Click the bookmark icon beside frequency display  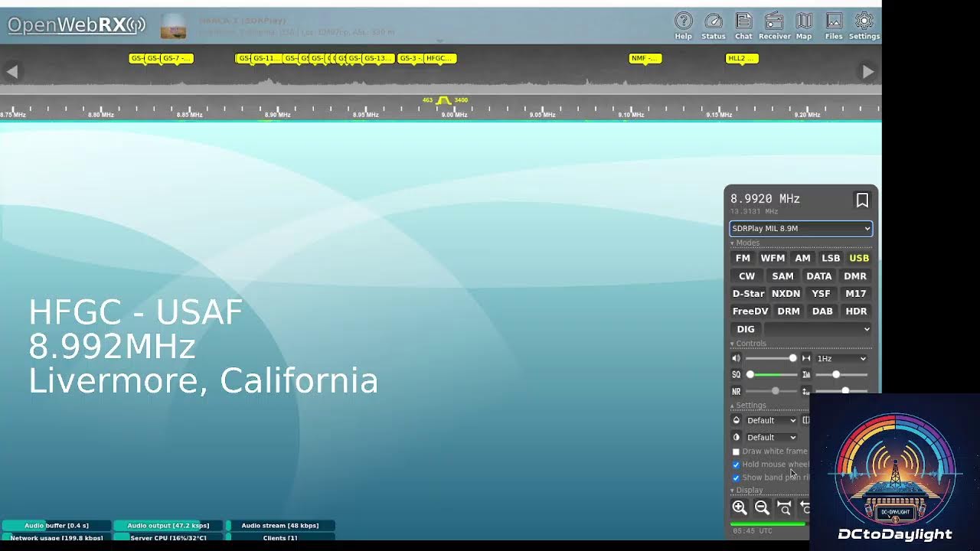(862, 201)
